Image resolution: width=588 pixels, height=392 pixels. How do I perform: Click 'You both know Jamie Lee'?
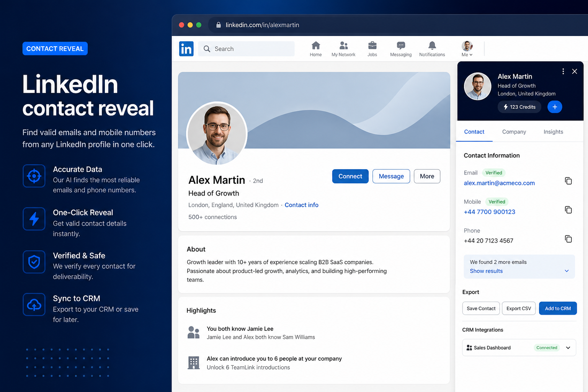click(x=240, y=329)
